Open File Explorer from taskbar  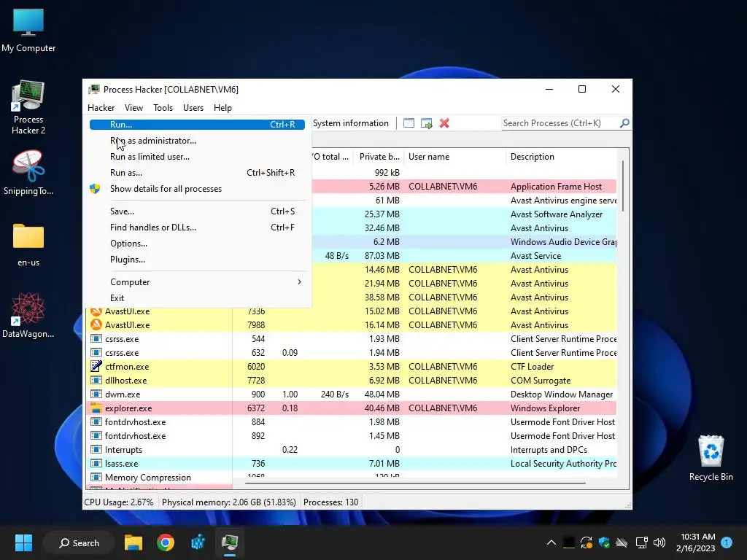point(133,542)
